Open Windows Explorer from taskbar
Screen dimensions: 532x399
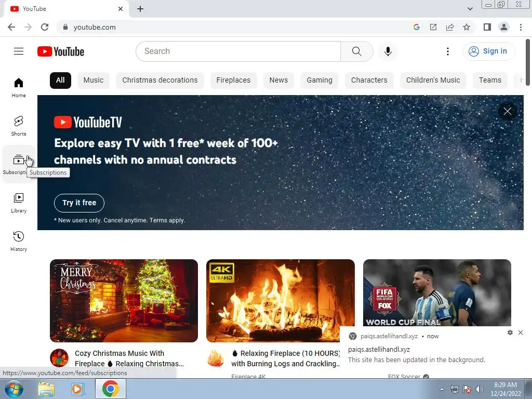coord(46,389)
